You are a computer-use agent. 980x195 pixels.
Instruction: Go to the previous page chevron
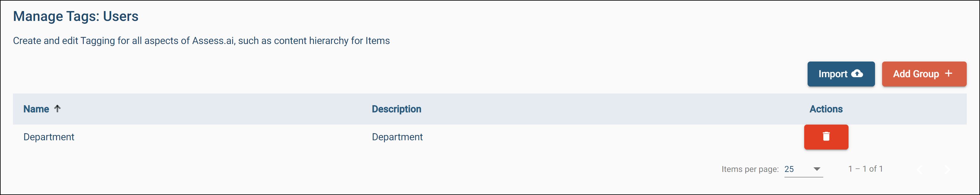point(920,169)
